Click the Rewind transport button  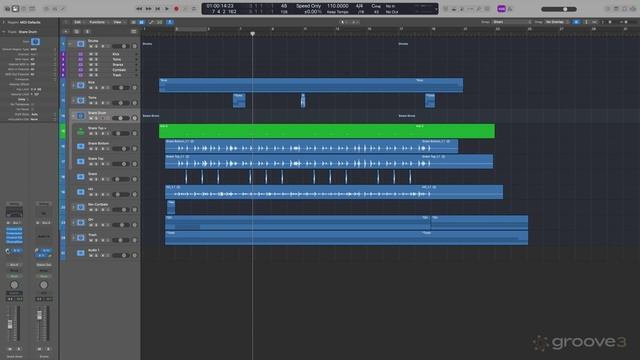139,9
